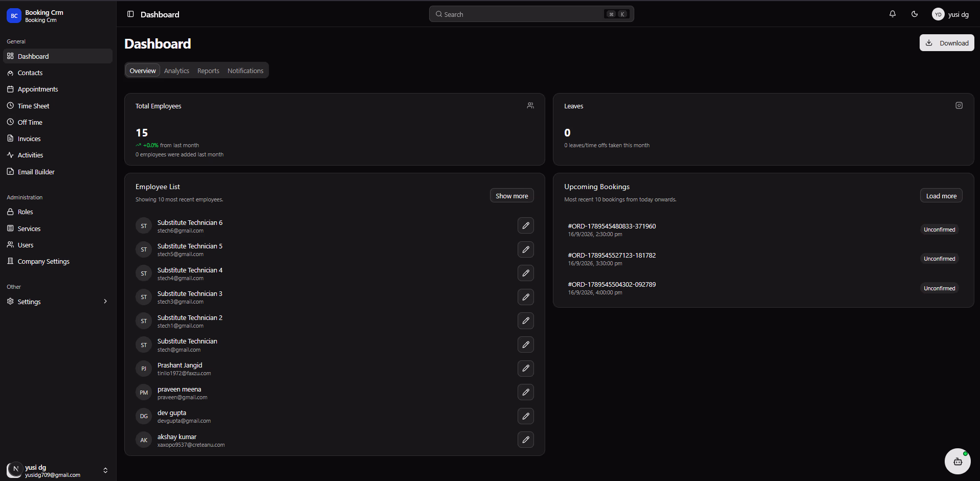Click the Total Employees people icon

pos(530,105)
